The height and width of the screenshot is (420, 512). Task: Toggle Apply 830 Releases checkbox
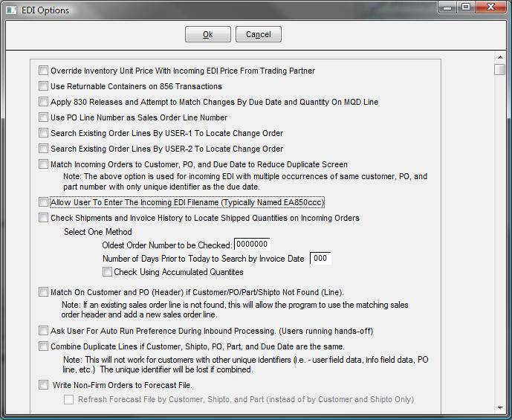[x=43, y=102]
